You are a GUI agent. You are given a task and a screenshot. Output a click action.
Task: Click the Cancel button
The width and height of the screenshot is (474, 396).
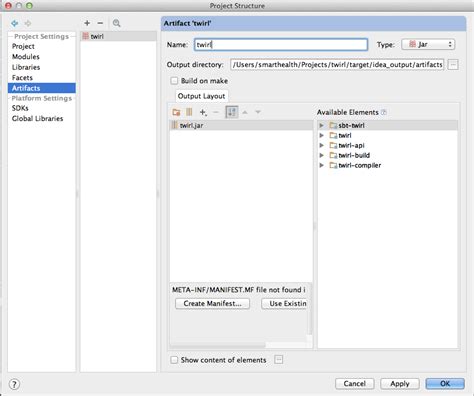[355, 384]
